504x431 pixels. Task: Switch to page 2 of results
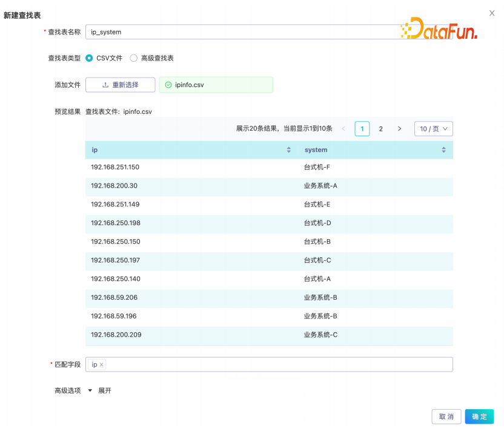pyautogui.click(x=380, y=129)
